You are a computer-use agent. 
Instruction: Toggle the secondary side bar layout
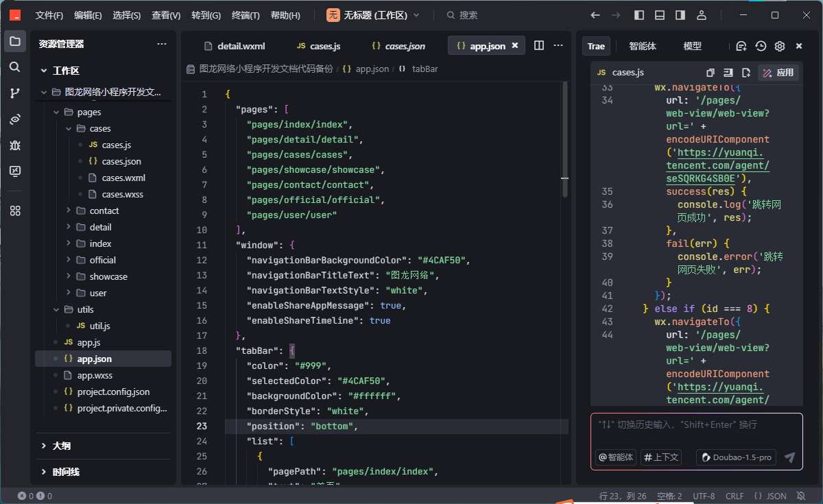[x=680, y=15]
